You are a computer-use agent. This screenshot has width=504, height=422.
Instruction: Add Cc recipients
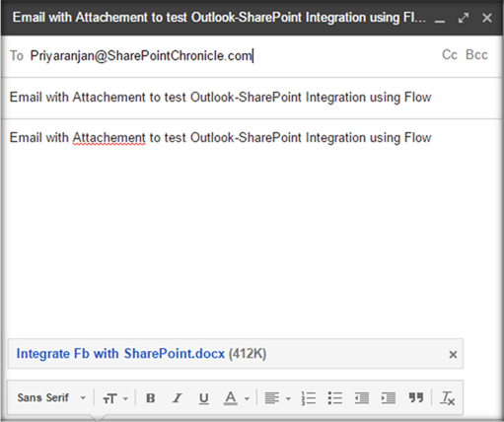pyautogui.click(x=450, y=55)
